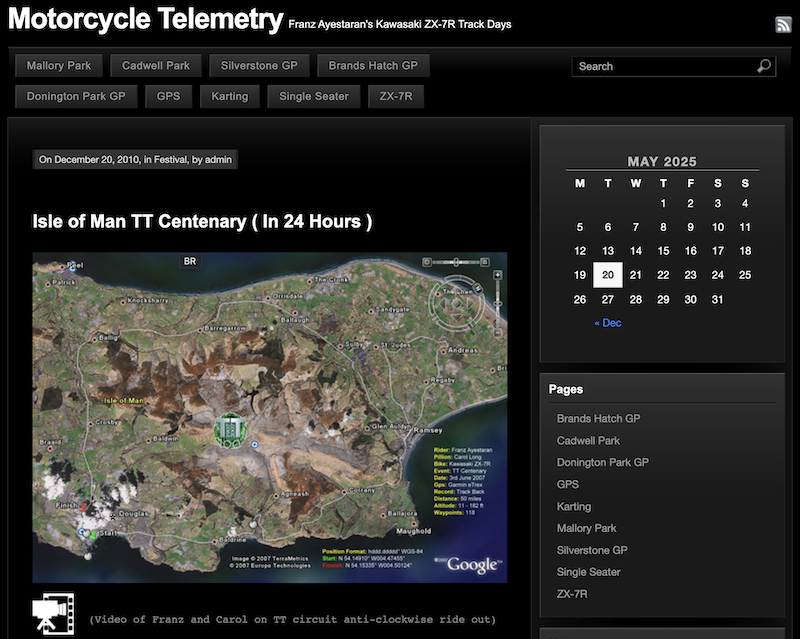
Task: Open Donington Park GP in Pages list
Action: [x=603, y=462]
